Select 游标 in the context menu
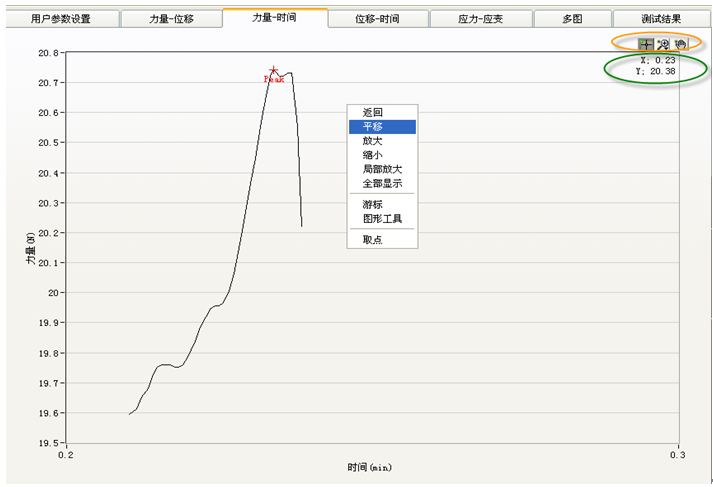The image size is (713, 487). pyautogui.click(x=372, y=204)
